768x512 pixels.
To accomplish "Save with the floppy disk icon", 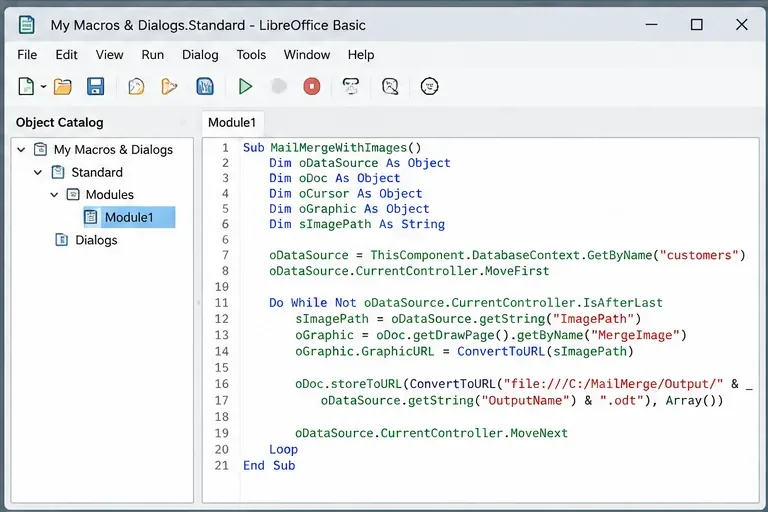I will pyautogui.click(x=96, y=87).
